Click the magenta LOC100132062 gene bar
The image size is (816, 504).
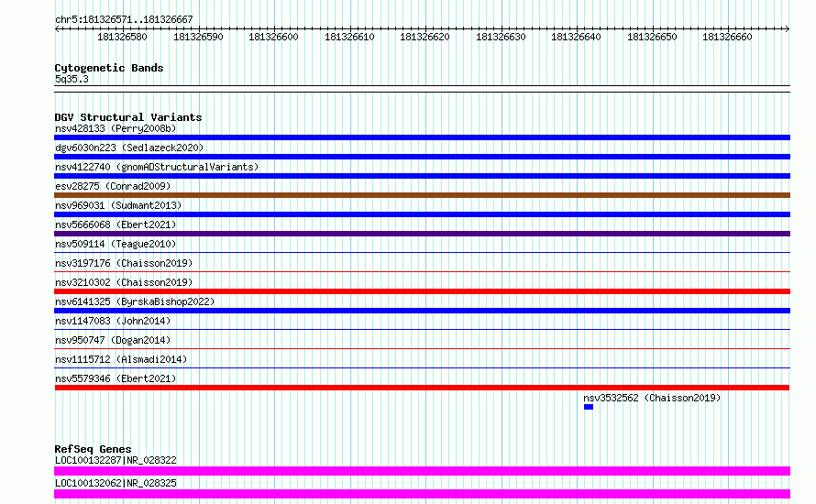click(422, 494)
